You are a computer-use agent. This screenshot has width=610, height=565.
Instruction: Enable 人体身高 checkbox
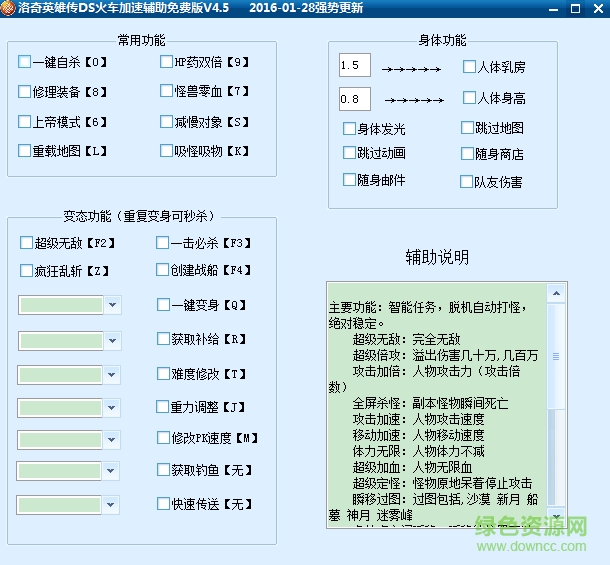point(469,97)
